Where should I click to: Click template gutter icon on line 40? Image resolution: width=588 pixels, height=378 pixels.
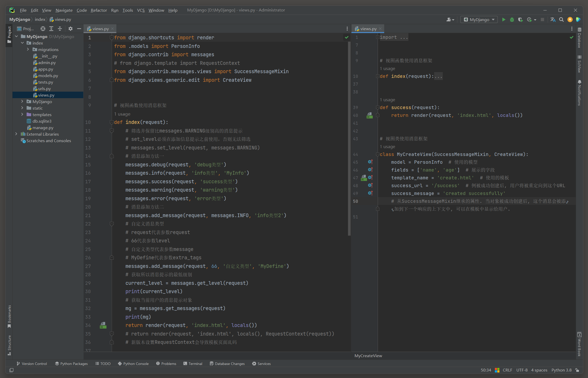[370, 115]
